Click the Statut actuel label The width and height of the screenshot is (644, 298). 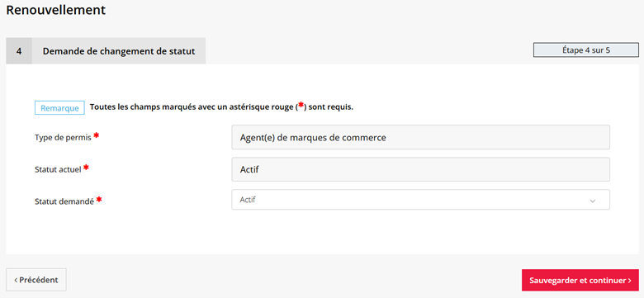click(x=59, y=169)
